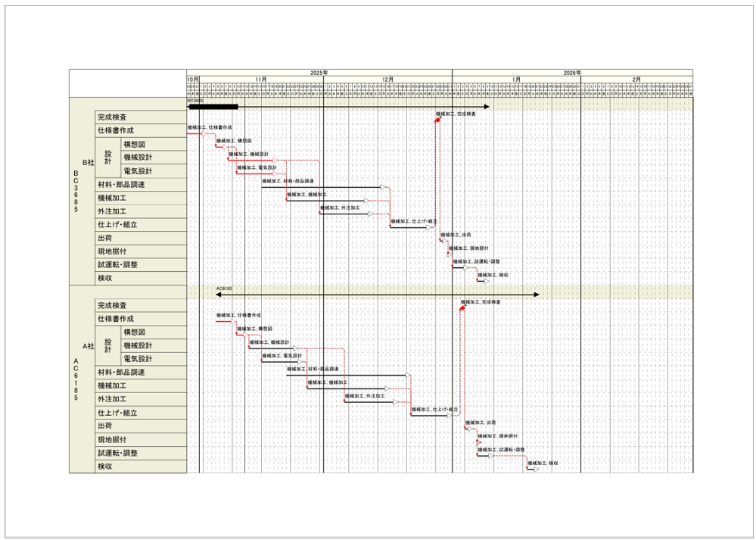The image size is (756, 540).
Task: Click the 2026年 year header
Action: pyautogui.click(x=572, y=73)
